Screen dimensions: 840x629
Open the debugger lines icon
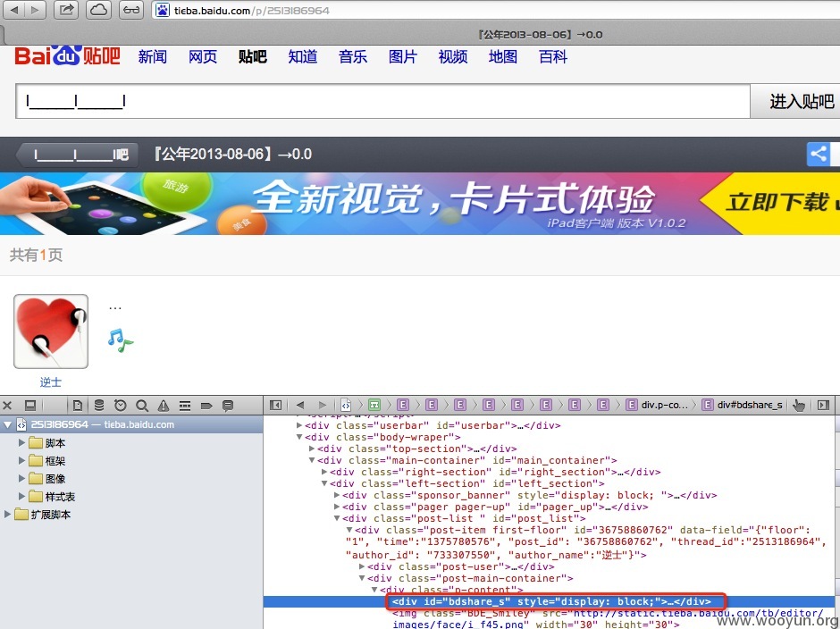click(x=185, y=406)
